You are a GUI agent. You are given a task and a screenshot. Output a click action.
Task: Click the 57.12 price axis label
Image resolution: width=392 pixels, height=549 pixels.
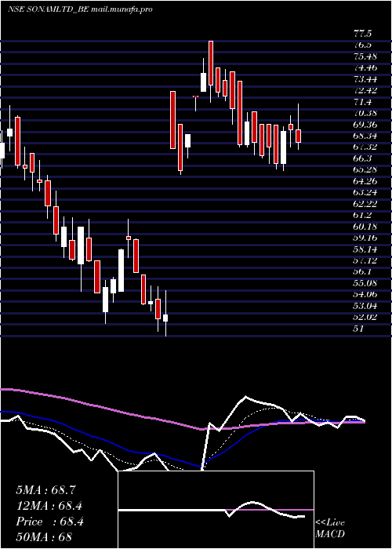(365, 260)
